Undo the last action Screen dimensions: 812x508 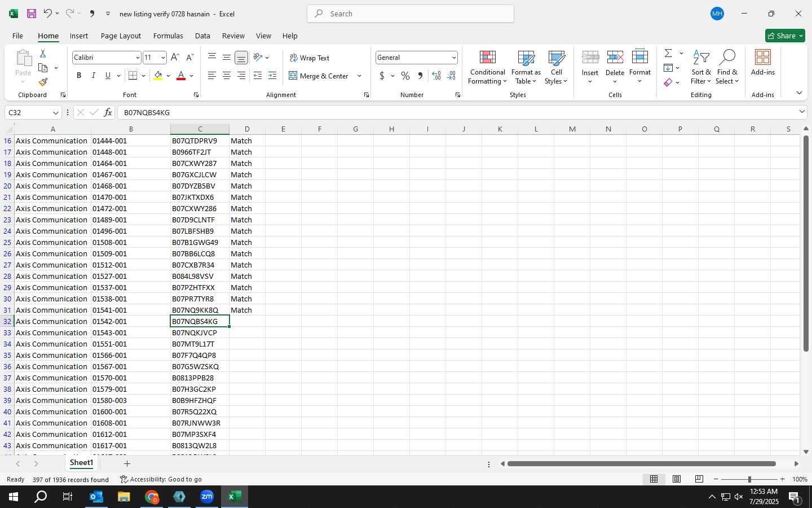47,14
